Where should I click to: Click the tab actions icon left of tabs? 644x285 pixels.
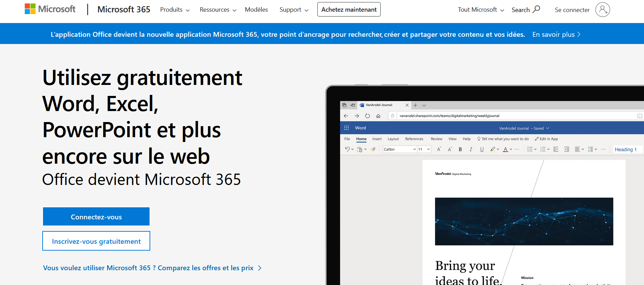[x=344, y=105]
